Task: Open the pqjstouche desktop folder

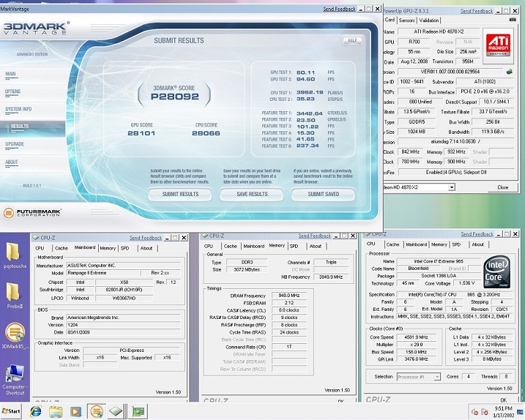Action: 15,256
